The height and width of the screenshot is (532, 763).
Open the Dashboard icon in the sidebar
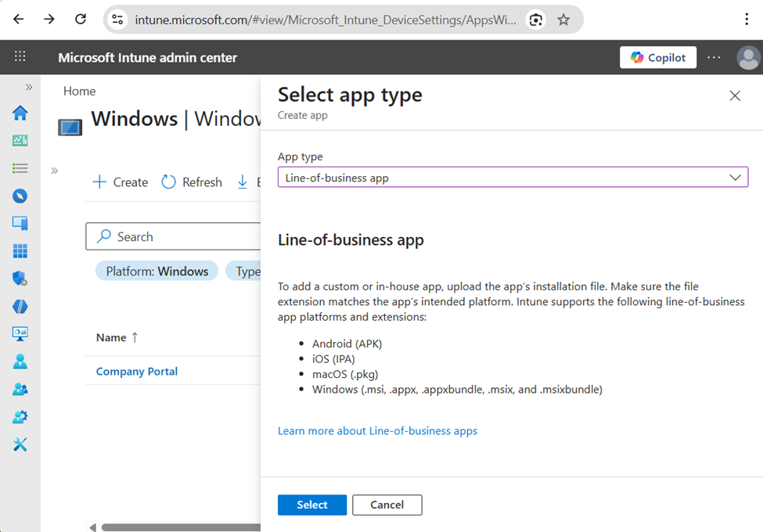(x=21, y=140)
